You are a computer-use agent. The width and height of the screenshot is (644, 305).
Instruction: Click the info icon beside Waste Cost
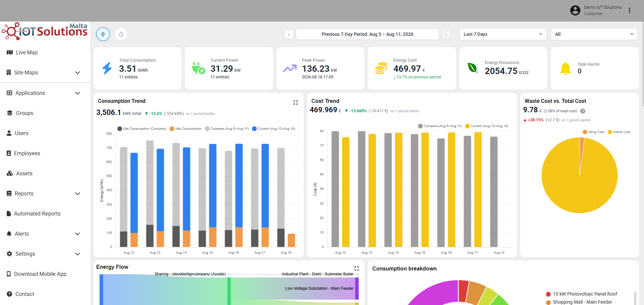click(583, 111)
